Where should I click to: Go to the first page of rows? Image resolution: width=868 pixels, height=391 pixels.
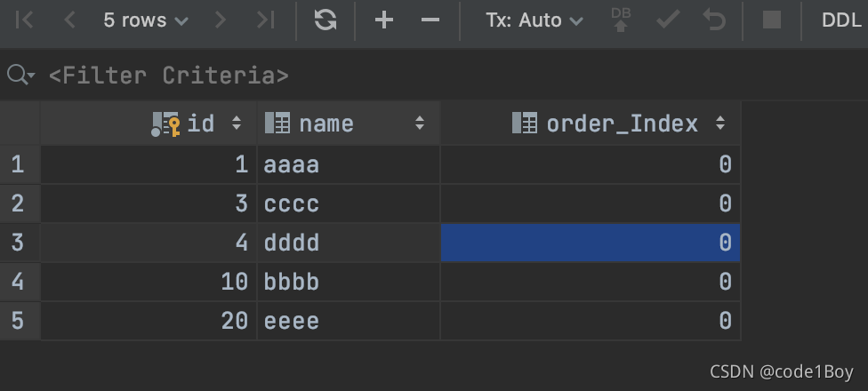25,20
